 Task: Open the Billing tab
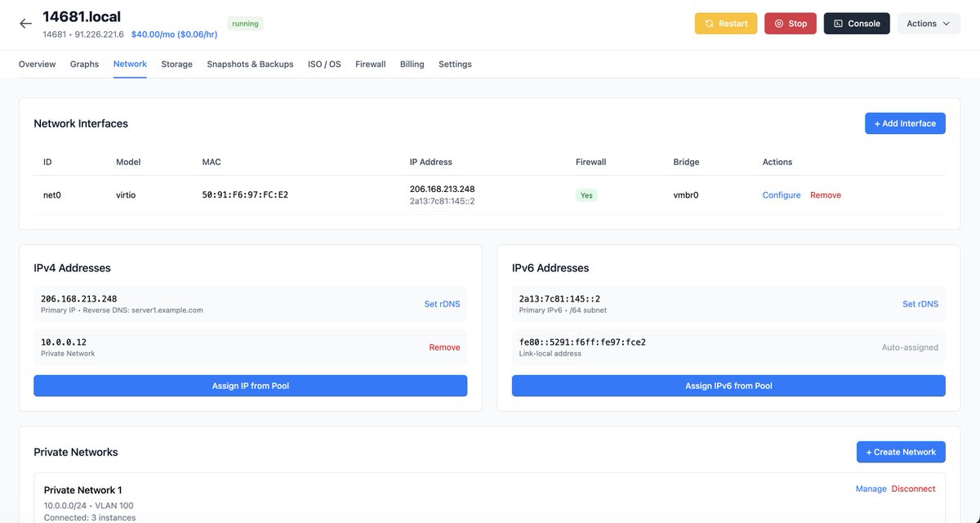coord(412,64)
